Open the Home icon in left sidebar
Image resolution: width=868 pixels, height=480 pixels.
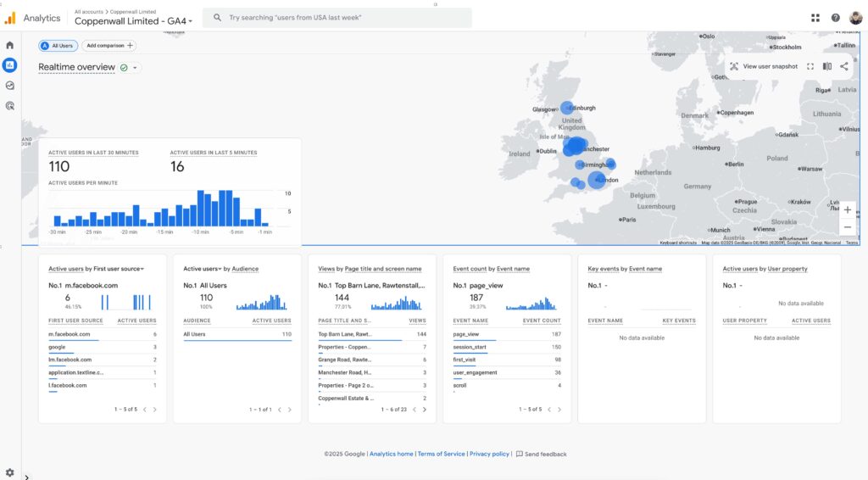10,45
